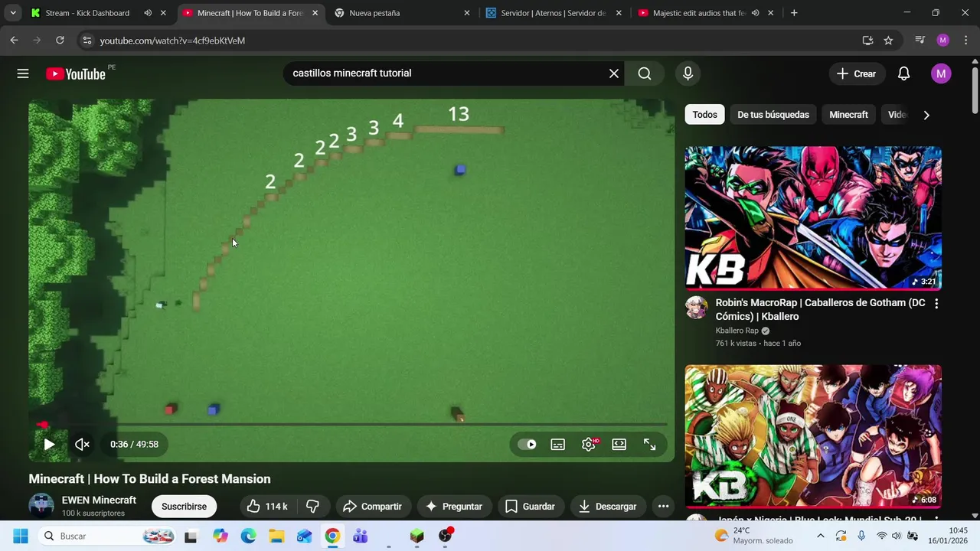Switch to Stream - Kick Dashboard tab
980x551 pixels.
[x=87, y=13]
